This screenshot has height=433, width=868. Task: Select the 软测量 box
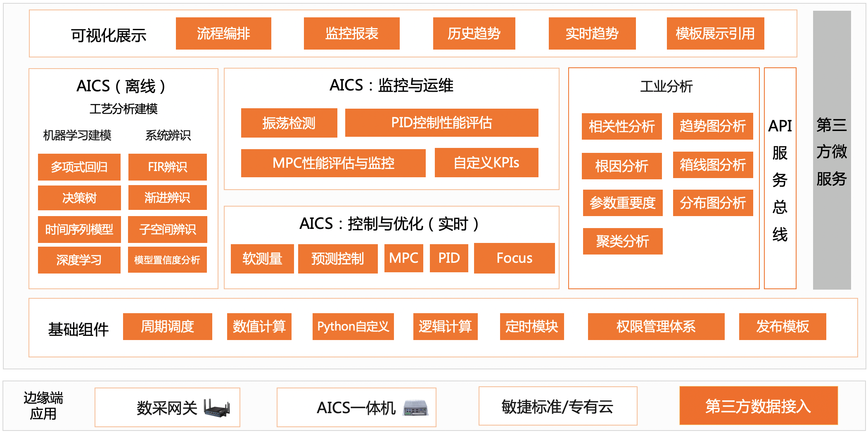point(262,259)
